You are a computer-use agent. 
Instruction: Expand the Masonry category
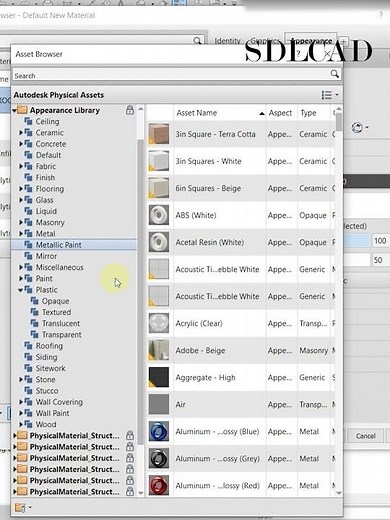coord(21,222)
